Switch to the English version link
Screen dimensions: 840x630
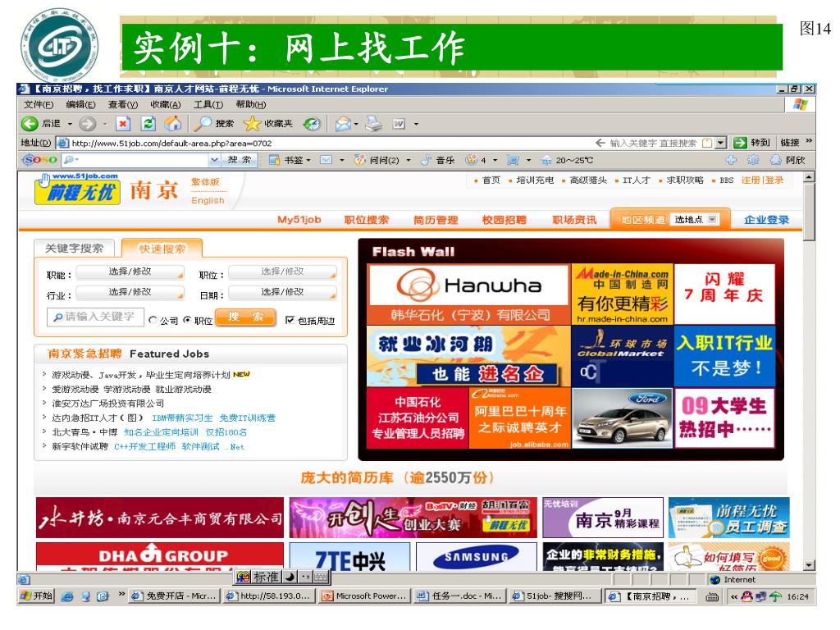[x=208, y=200]
